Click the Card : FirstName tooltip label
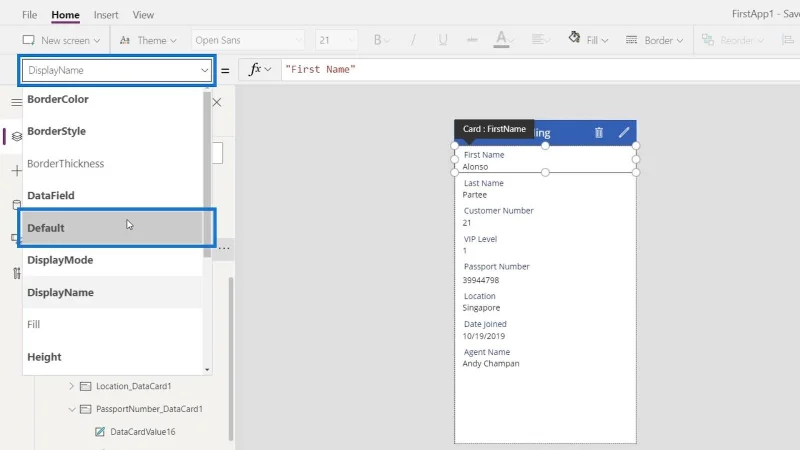The width and height of the screenshot is (800, 450). click(494, 129)
